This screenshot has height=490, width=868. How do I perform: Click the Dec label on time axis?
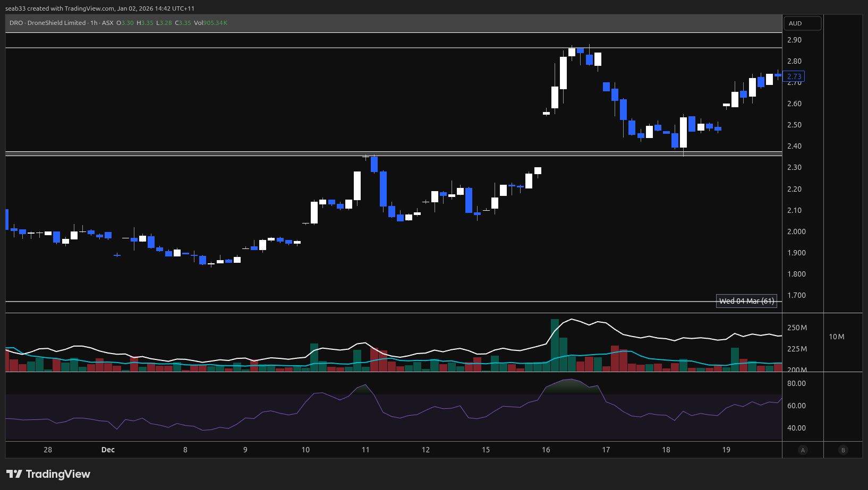point(108,450)
